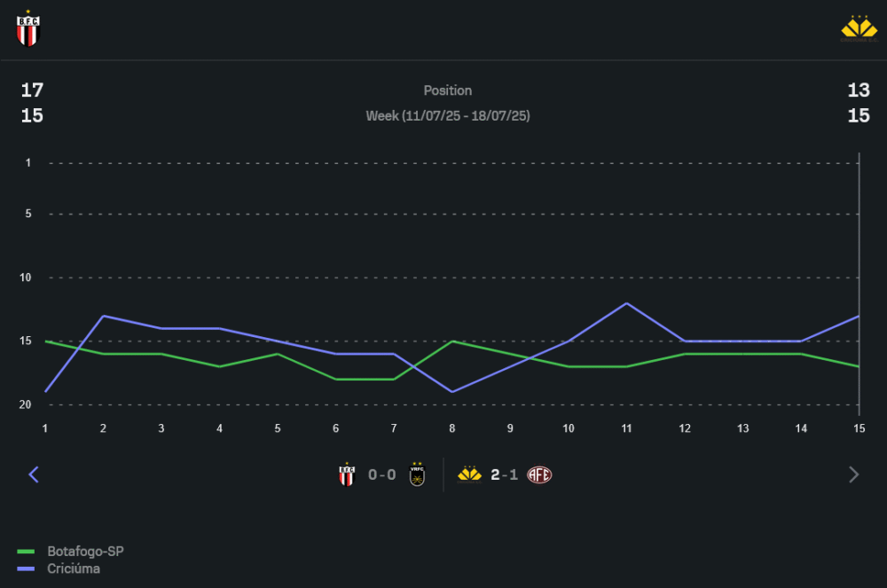Screen dimensions: 887x588
Task: Advance to next week with right arrow
Action: [853, 474]
